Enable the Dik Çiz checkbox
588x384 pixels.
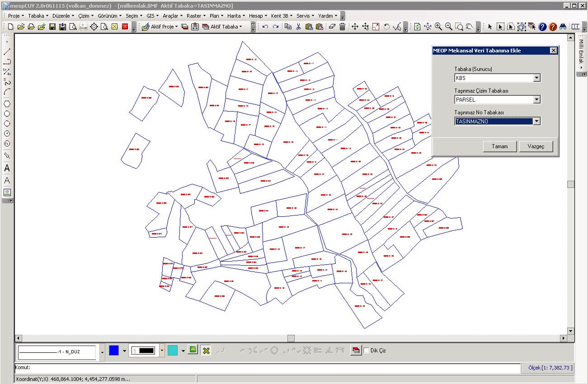coord(367,351)
